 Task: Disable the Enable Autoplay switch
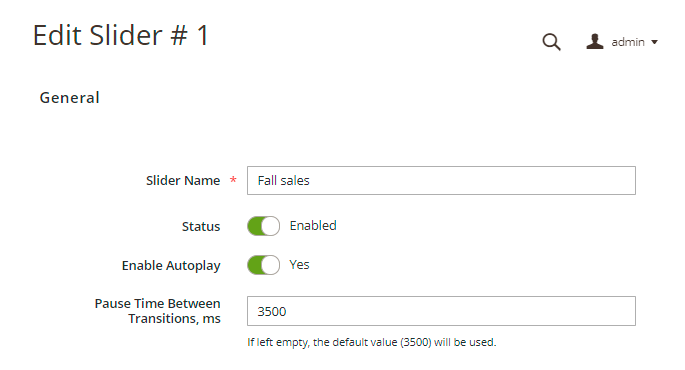(x=263, y=265)
